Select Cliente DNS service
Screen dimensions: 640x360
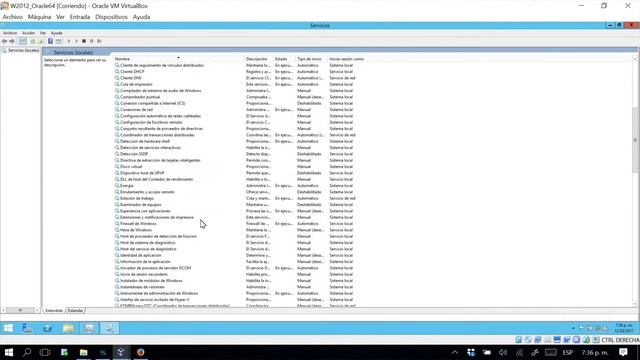(131, 78)
